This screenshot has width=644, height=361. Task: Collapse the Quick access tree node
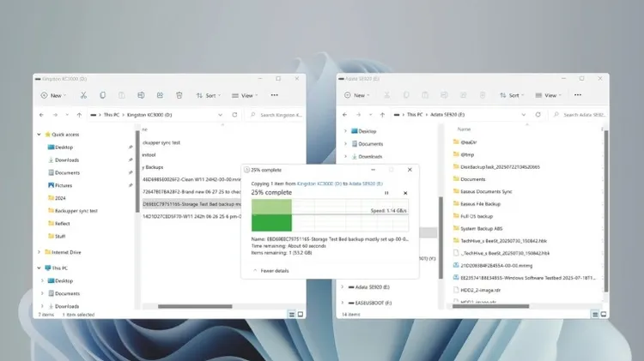point(39,135)
